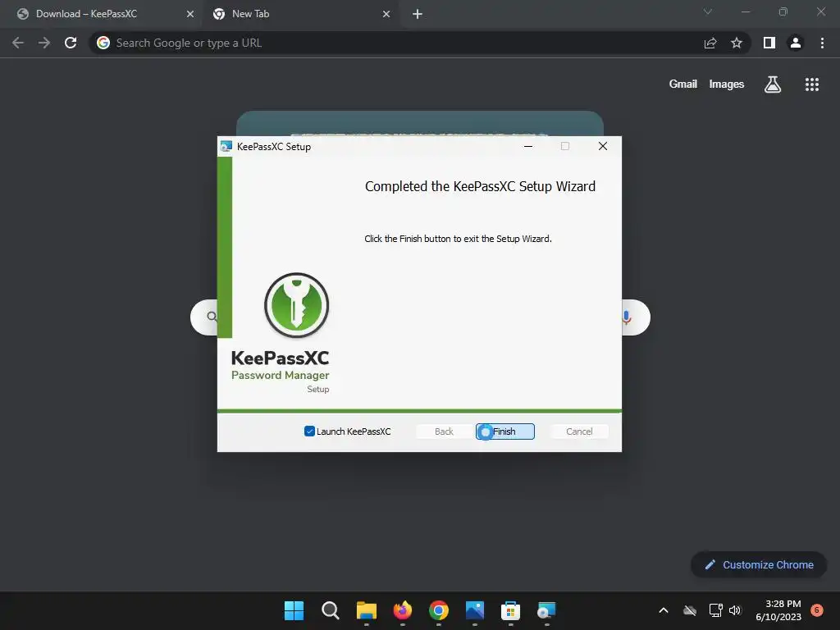The height and width of the screenshot is (630, 840).
Task: Open the Photos app from the taskbar
Action: pyautogui.click(x=475, y=610)
